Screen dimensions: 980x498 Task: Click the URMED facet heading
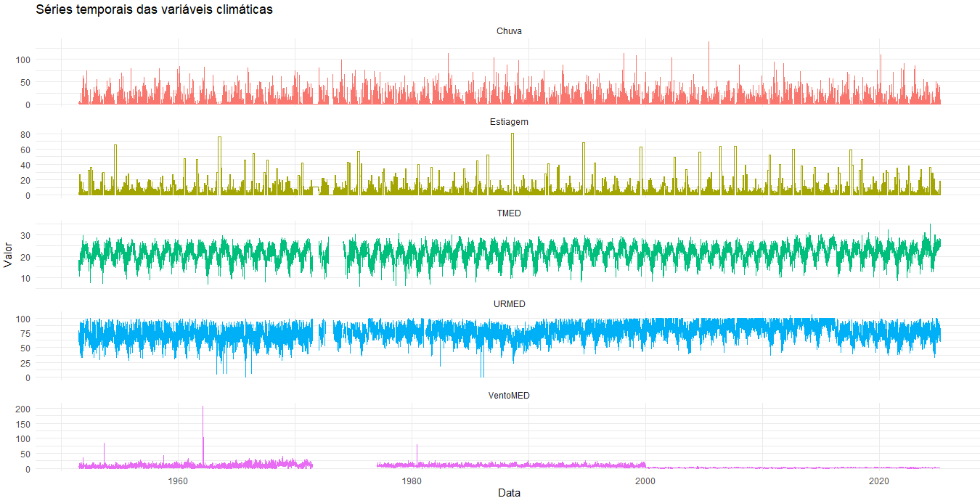(x=509, y=304)
